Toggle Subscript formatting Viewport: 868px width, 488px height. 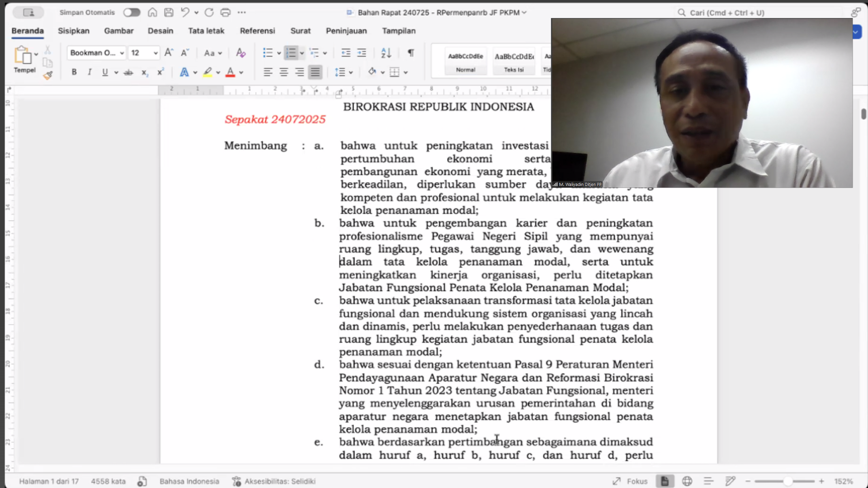click(x=145, y=72)
